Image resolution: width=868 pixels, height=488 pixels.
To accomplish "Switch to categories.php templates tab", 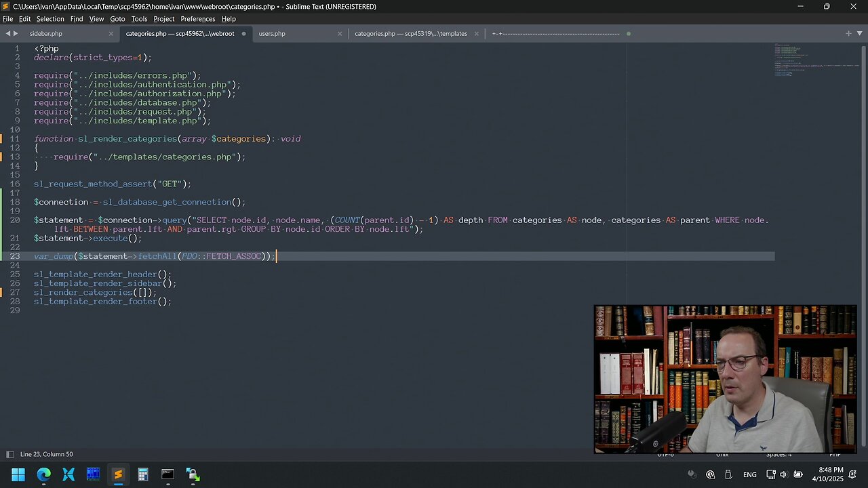I will click(x=411, y=34).
